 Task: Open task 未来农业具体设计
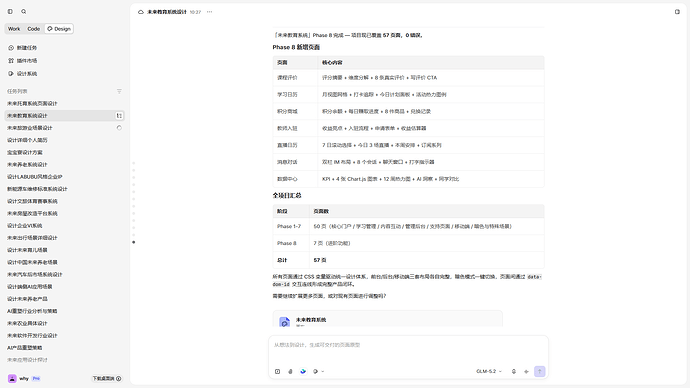(64, 323)
